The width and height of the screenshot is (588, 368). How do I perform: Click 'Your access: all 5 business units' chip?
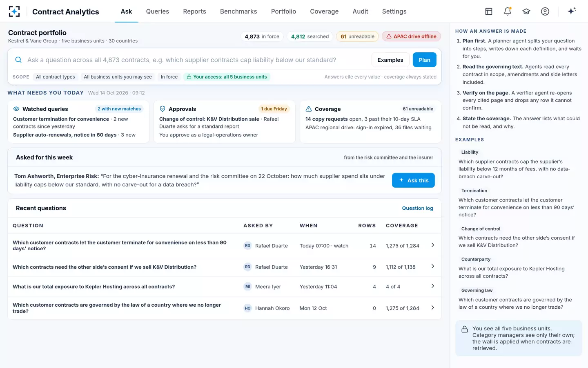227,77
